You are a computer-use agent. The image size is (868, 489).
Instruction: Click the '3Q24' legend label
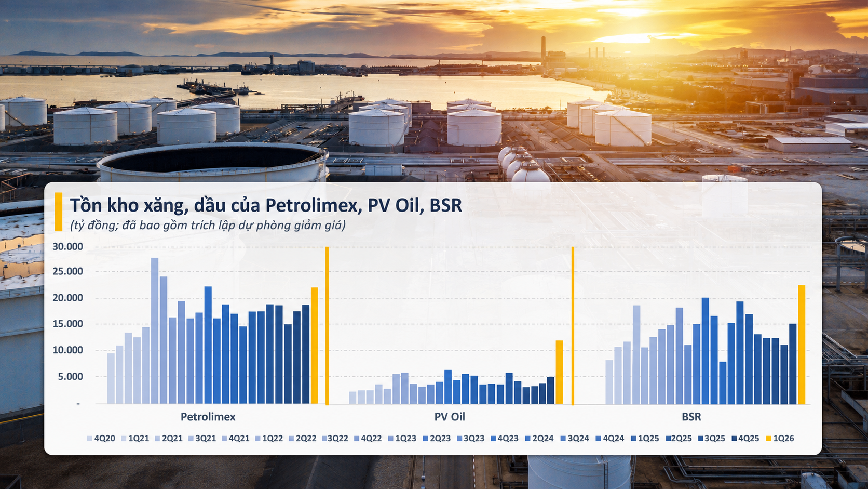[578, 438]
